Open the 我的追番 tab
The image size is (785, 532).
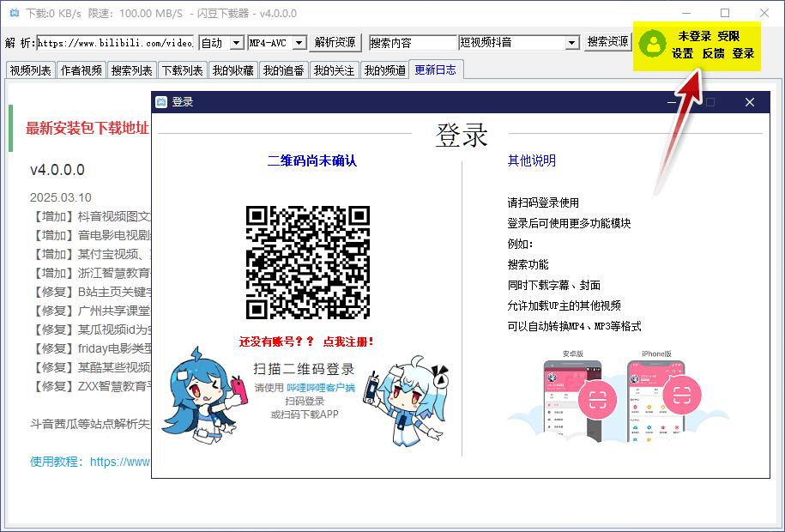[x=283, y=70]
